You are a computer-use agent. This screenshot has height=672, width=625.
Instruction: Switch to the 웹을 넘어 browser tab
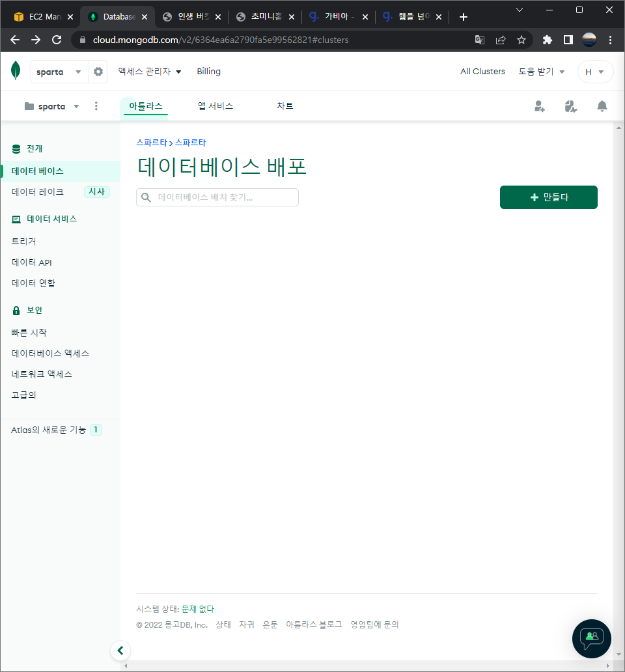[413, 17]
